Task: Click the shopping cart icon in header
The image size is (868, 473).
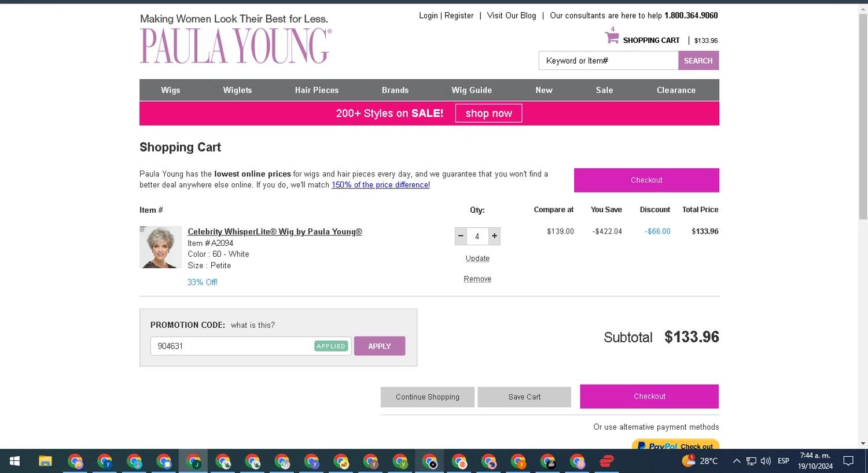Action: click(x=612, y=38)
